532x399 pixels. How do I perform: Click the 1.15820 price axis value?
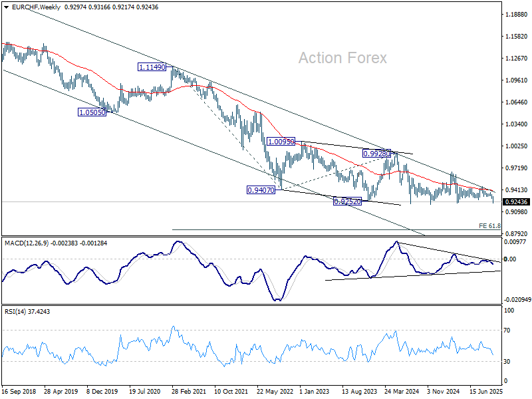[517, 37]
